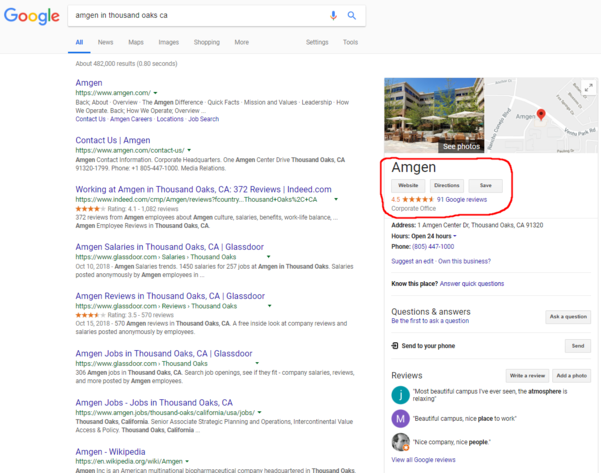Click the 4.5 star rating stars

pyautogui.click(x=418, y=199)
